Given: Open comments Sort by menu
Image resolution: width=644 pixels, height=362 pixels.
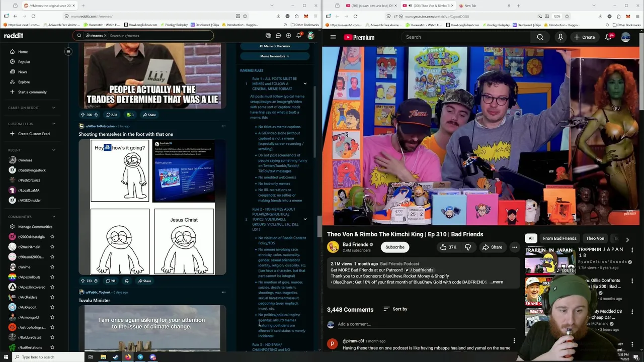Looking at the screenshot, I should click(395, 309).
